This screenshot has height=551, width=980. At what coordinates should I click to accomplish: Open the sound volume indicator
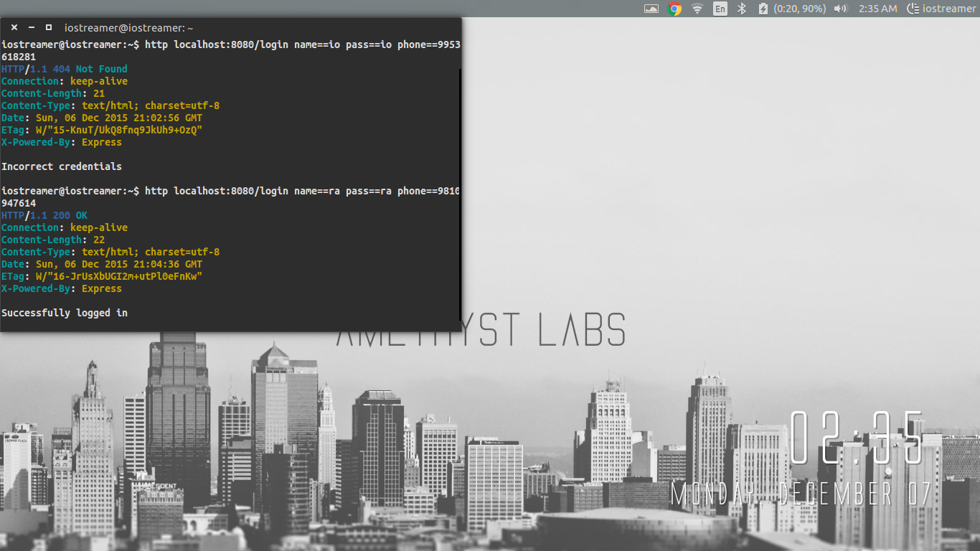841,9
